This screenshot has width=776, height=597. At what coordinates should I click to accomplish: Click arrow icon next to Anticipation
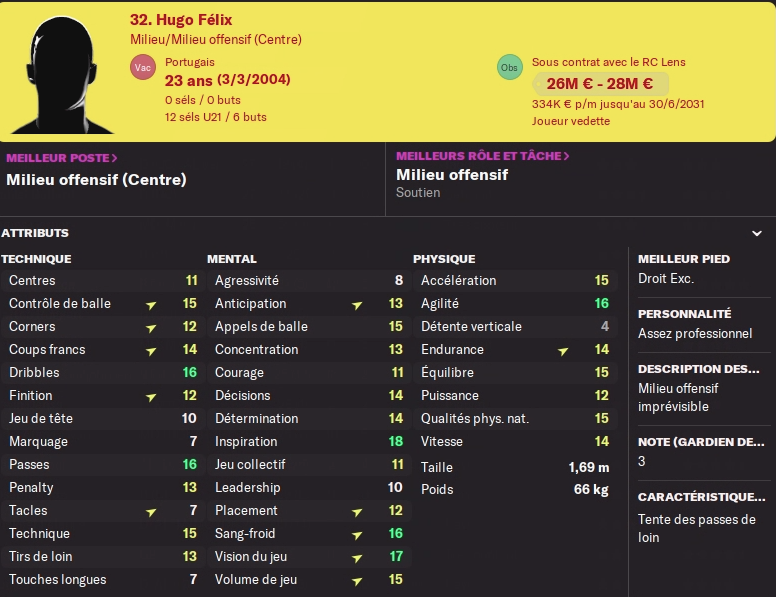click(x=357, y=304)
